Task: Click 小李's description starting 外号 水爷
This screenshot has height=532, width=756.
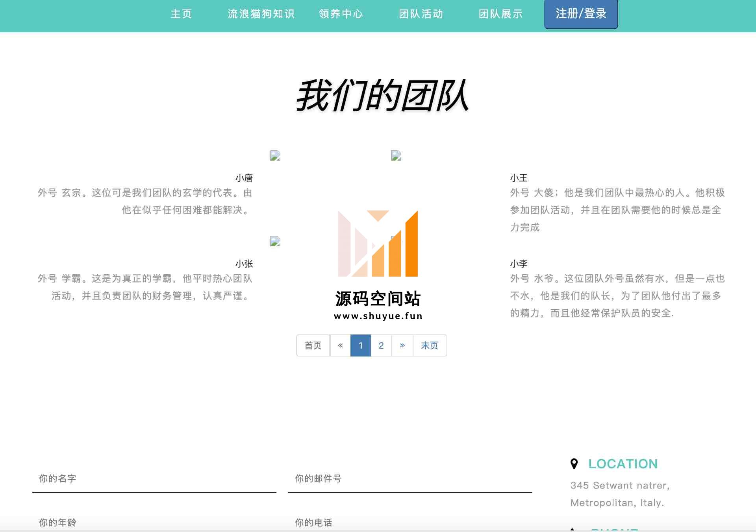Action: [x=617, y=296]
